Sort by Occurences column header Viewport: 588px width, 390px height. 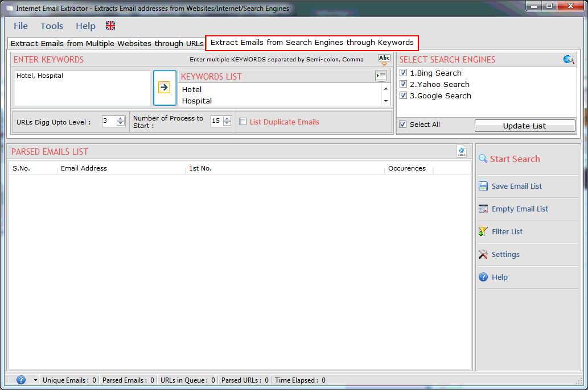409,169
